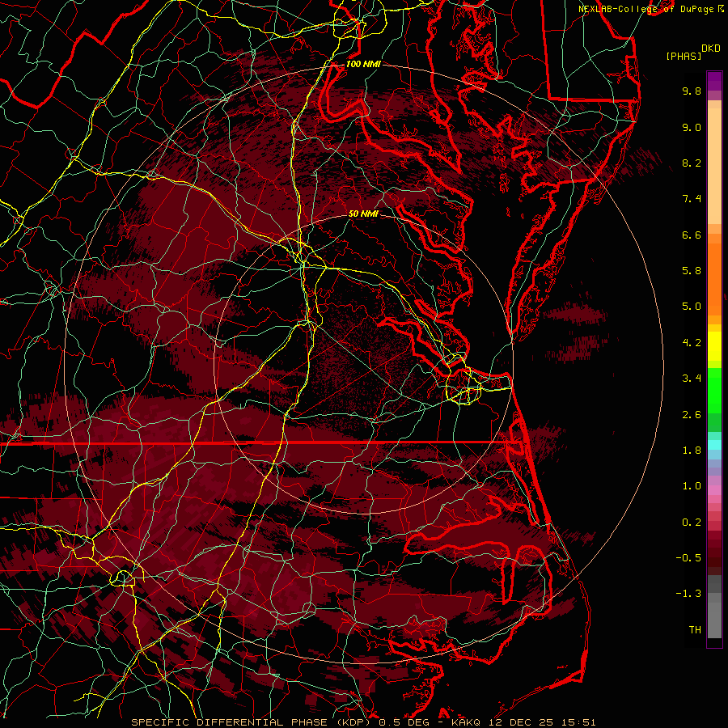Click the TH label at the scale bottom
This screenshot has width=728, height=728.
click(695, 630)
